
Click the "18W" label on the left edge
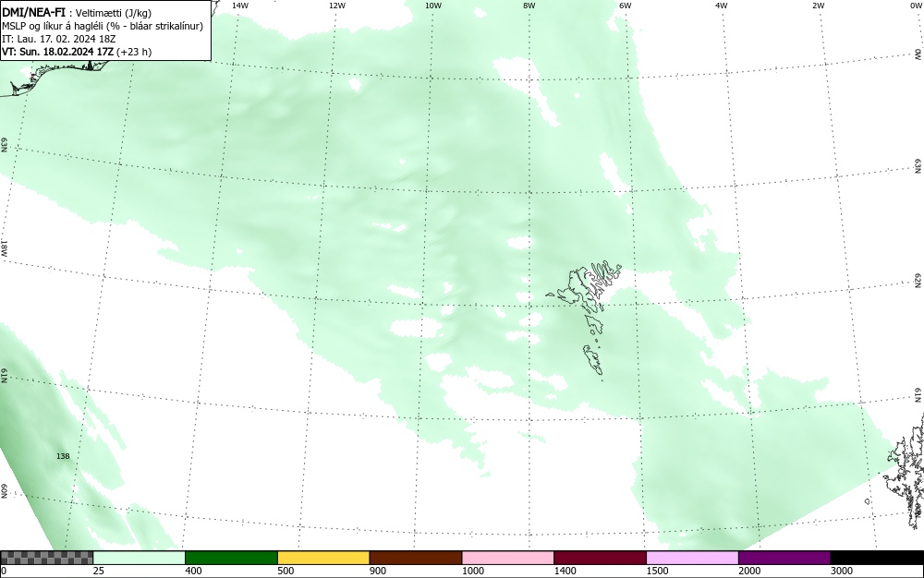point(4,247)
